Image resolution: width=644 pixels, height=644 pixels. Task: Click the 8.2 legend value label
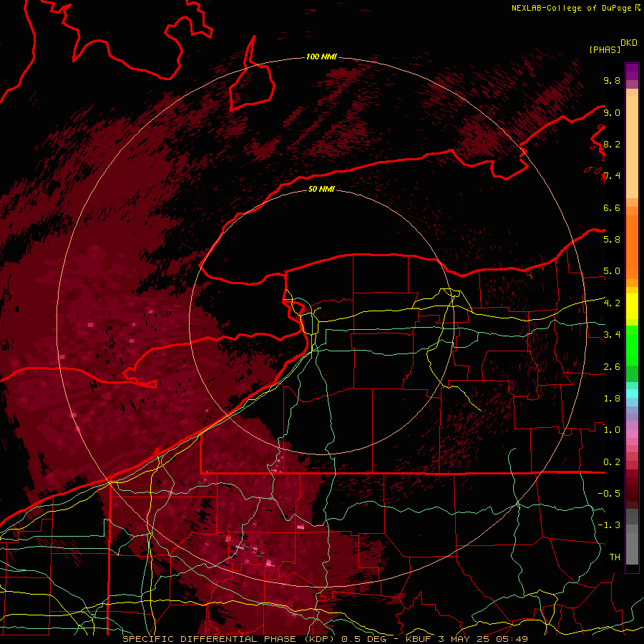612,144
